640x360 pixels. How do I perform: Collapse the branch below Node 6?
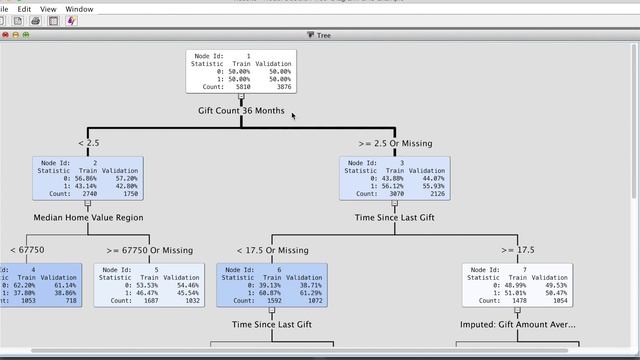point(272,310)
